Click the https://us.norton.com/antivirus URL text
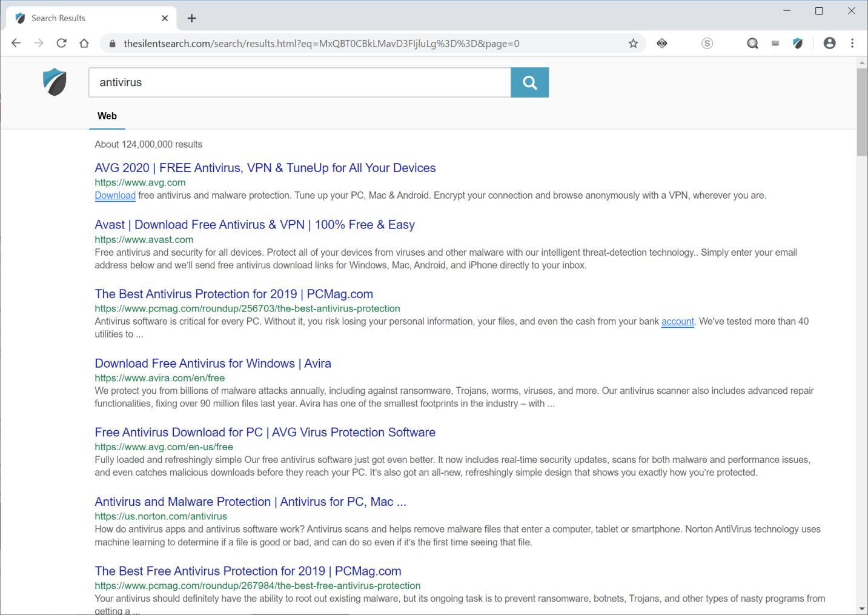 (161, 516)
